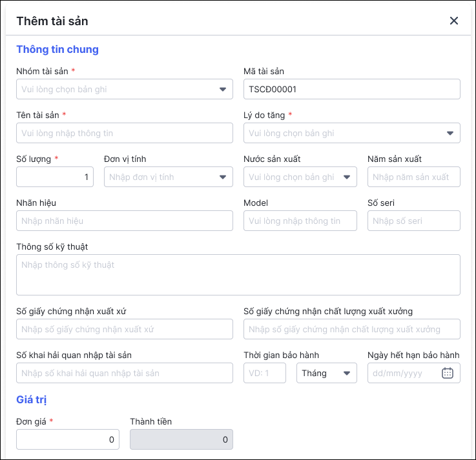The height and width of the screenshot is (460, 476).
Task: Focus the Nhãn hiệu text field
Action: point(125,221)
